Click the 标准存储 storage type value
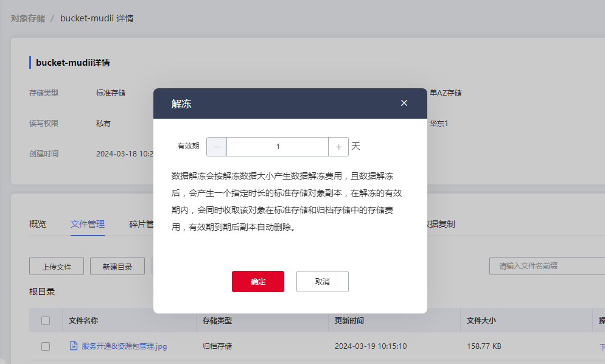 [x=111, y=93]
